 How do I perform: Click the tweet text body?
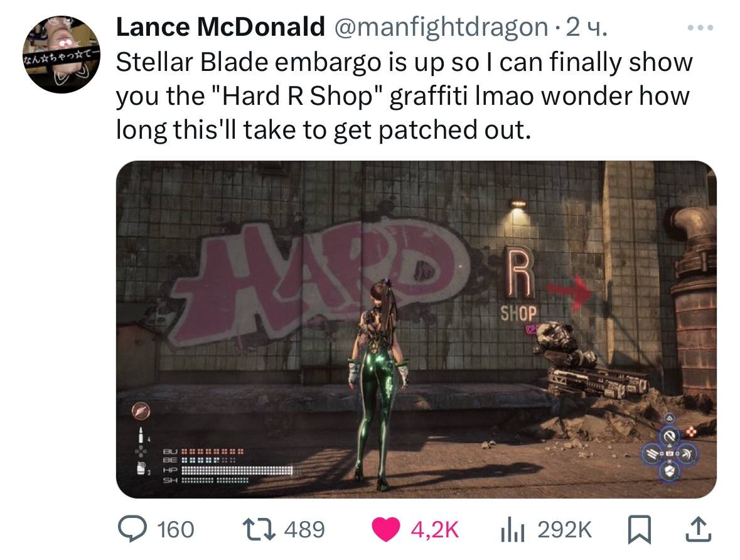tap(404, 96)
